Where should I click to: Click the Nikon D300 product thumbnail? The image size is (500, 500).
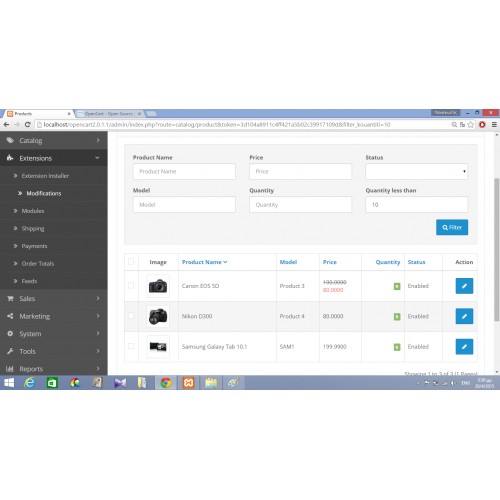[x=158, y=316]
